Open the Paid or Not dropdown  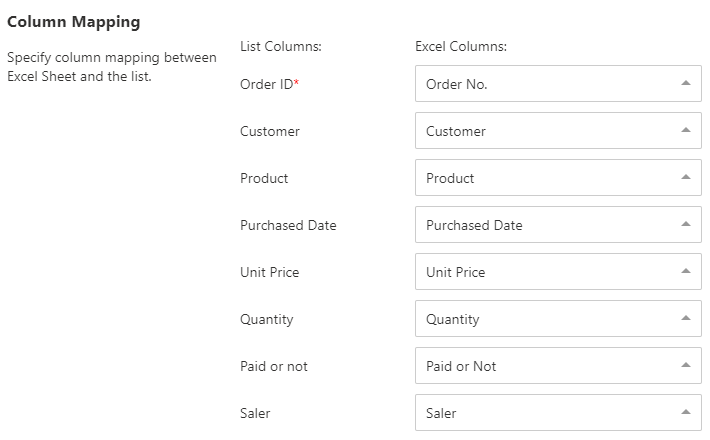(558, 366)
